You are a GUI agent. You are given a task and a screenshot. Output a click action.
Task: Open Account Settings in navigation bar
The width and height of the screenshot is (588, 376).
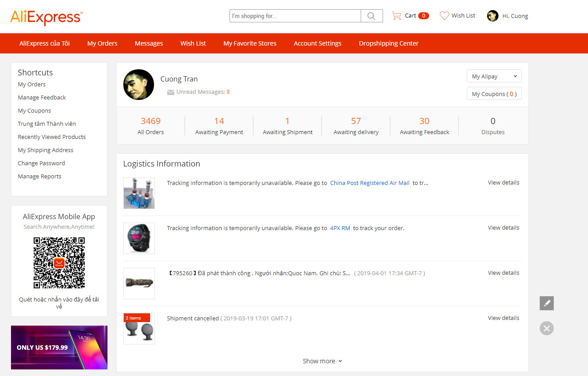317,43
